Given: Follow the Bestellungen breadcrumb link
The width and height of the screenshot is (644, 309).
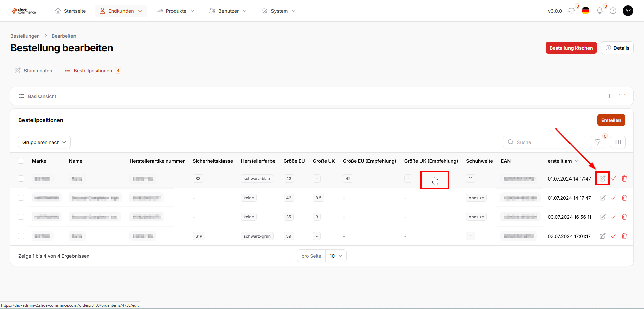Looking at the screenshot, I should pos(25,36).
